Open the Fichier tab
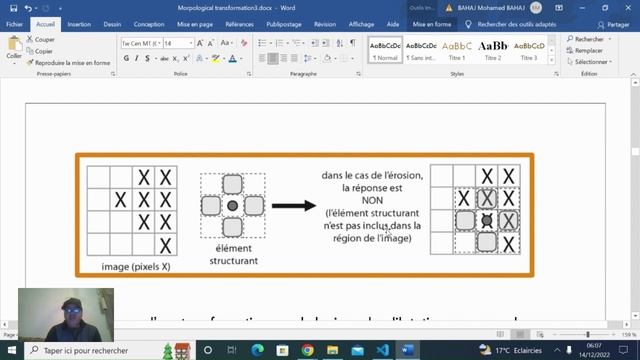This screenshot has height=360, width=640. pyautogui.click(x=14, y=24)
